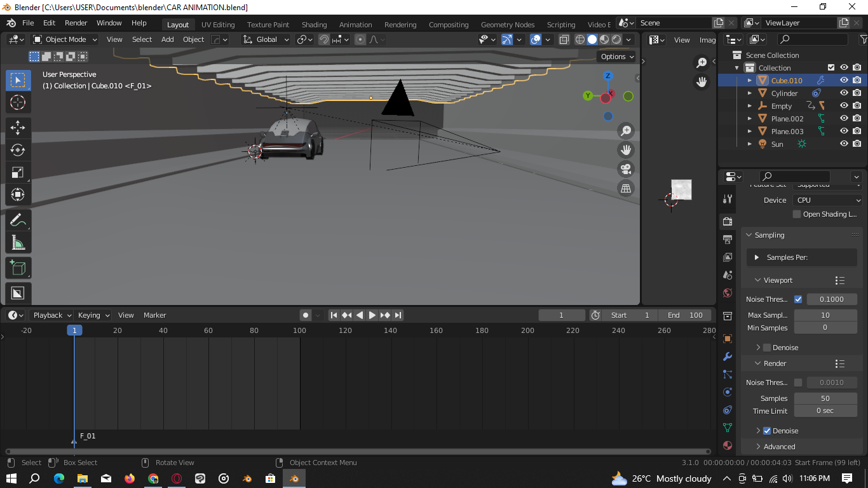The image size is (868, 488).
Task: Disable Plane.002 in renders
Action: (x=857, y=118)
